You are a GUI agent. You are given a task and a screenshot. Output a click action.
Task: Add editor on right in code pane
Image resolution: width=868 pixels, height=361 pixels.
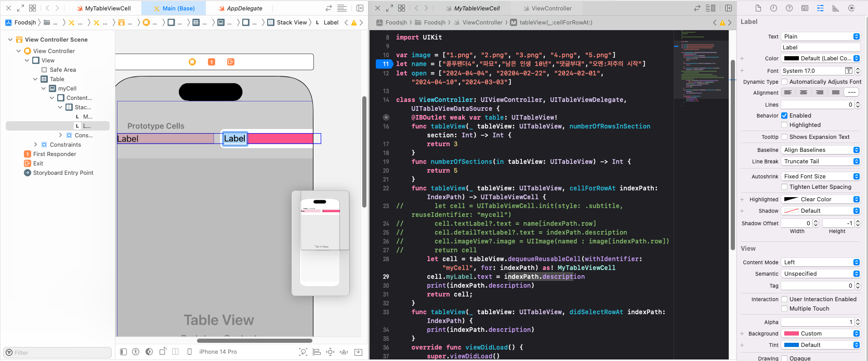point(728,8)
